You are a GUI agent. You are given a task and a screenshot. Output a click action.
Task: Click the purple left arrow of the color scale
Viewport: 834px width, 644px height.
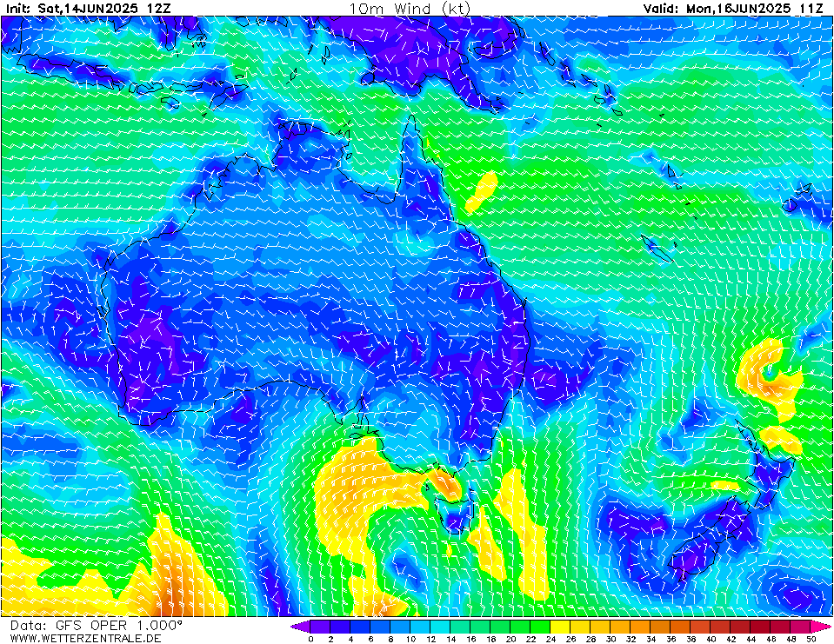click(299, 627)
